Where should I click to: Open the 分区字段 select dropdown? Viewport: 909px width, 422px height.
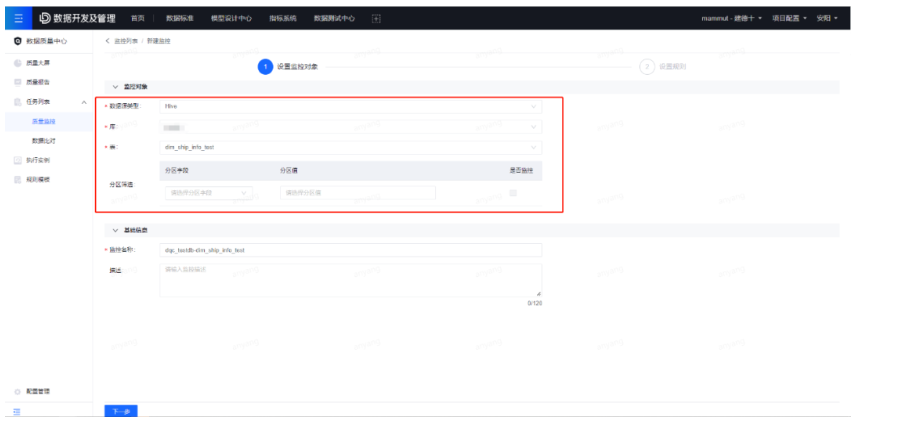pyautogui.click(x=209, y=192)
